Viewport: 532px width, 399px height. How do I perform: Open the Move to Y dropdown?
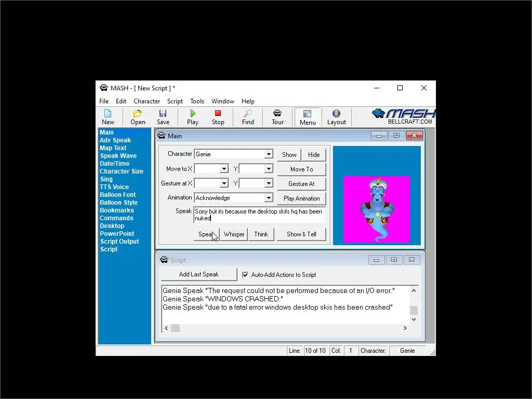(269, 169)
